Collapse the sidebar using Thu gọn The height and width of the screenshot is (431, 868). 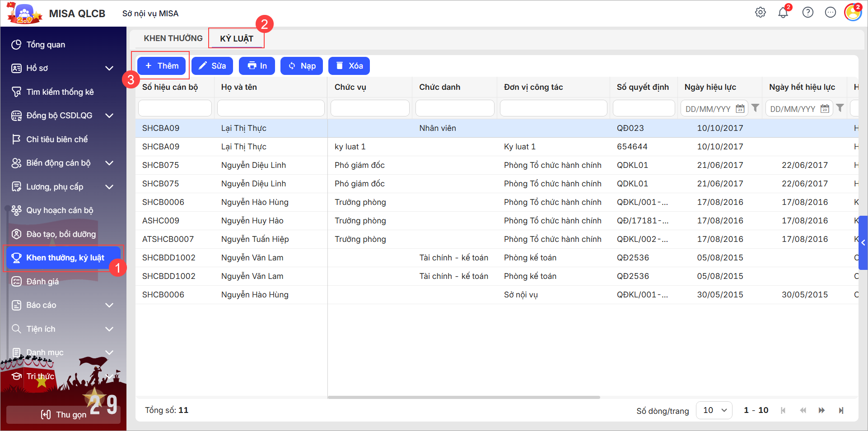63,414
